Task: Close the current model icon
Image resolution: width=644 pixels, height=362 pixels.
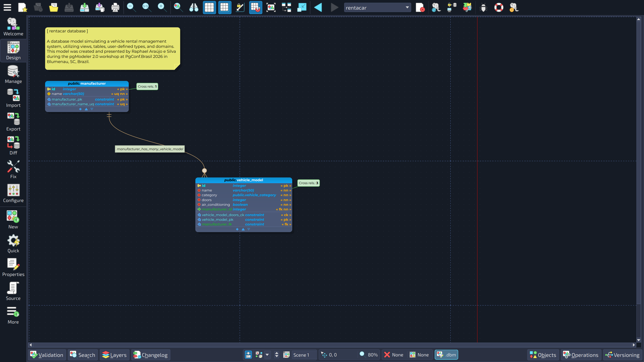Action: (420, 8)
